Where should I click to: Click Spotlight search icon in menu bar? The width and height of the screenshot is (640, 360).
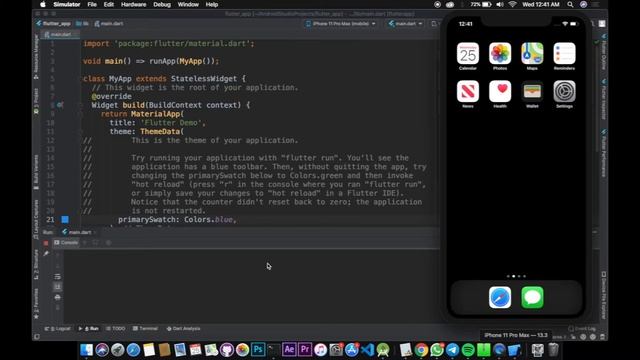[x=570, y=4]
